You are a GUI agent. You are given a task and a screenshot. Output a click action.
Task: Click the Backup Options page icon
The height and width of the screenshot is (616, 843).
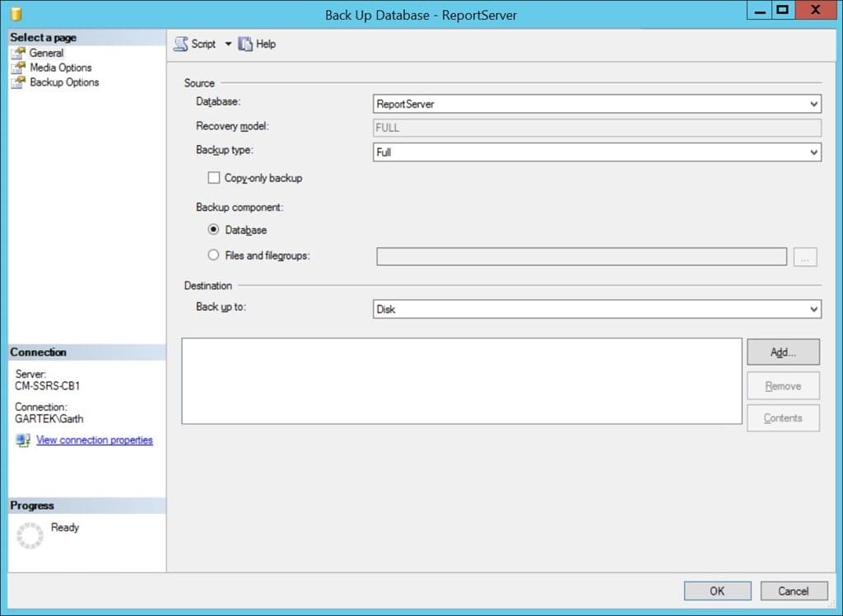tap(18, 82)
